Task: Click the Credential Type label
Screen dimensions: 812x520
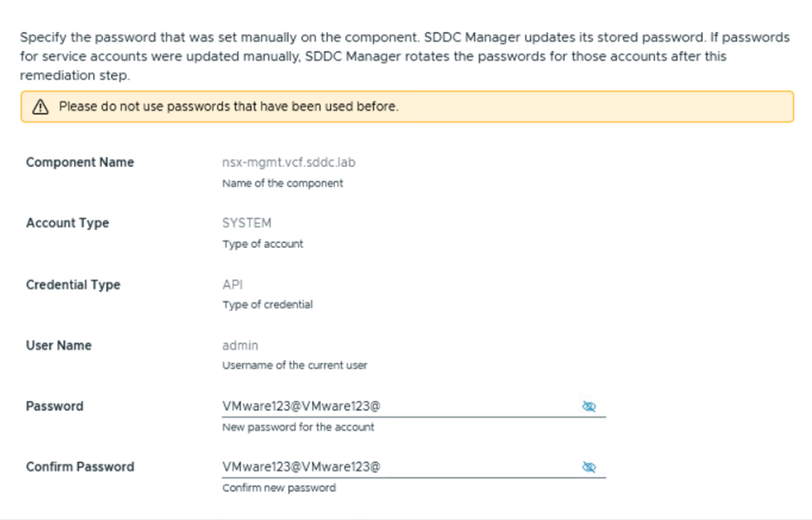Action: click(73, 284)
